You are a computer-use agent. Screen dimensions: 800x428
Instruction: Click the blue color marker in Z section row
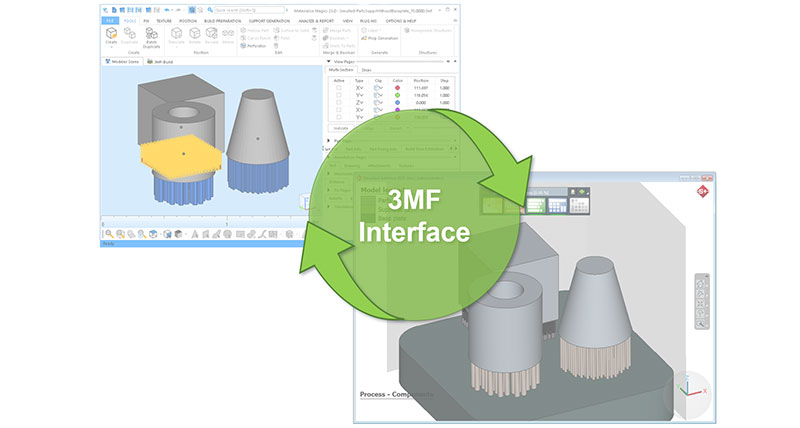(x=397, y=103)
